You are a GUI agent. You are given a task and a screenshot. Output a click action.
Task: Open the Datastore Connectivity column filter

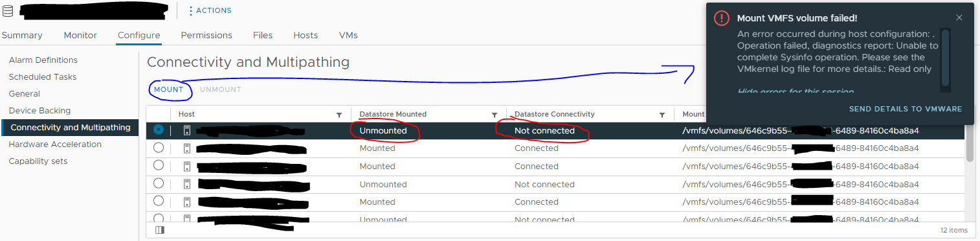(662, 115)
